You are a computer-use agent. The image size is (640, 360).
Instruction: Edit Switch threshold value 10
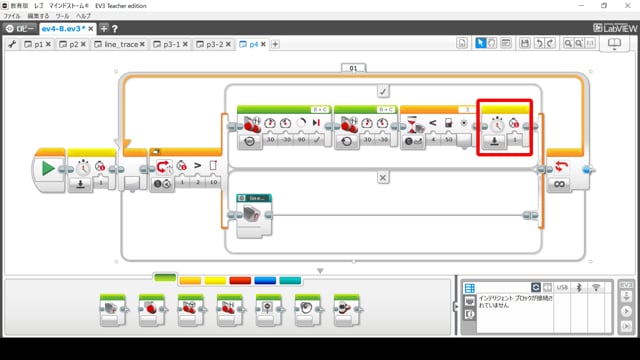213,182
